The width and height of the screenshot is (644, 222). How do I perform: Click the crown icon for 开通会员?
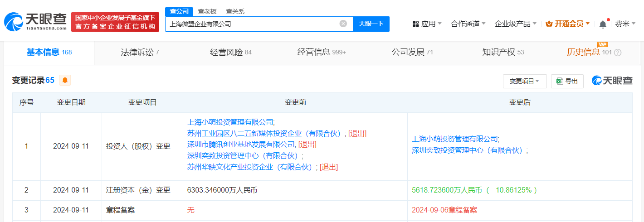pyautogui.click(x=549, y=24)
